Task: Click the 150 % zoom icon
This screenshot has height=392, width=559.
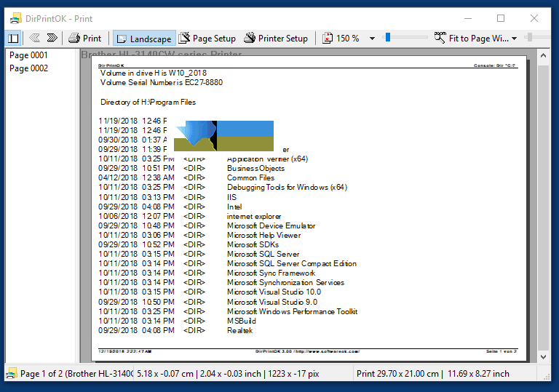Action: [x=328, y=38]
